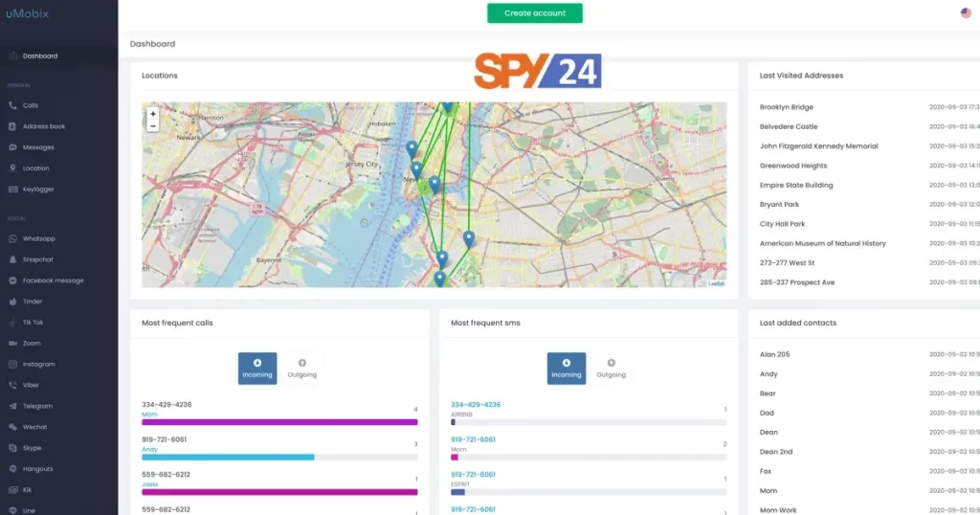Click the Tinder flame icon
Image resolution: width=980 pixels, height=515 pixels.
(x=12, y=302)
